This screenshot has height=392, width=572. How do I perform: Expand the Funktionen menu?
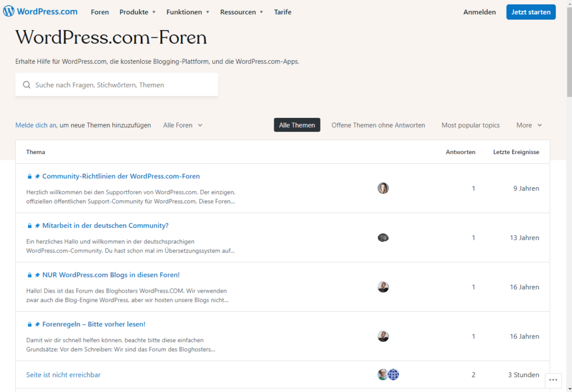point(188,12)
